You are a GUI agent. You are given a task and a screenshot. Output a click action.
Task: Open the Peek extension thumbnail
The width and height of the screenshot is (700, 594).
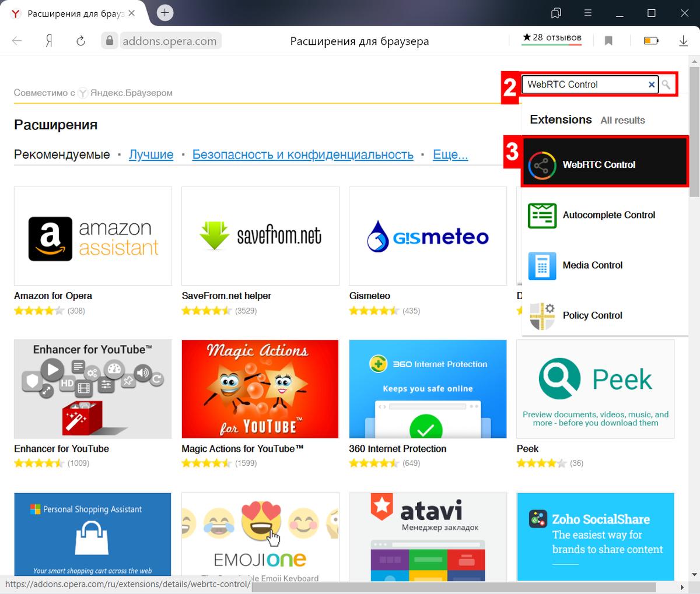[595, 389]
